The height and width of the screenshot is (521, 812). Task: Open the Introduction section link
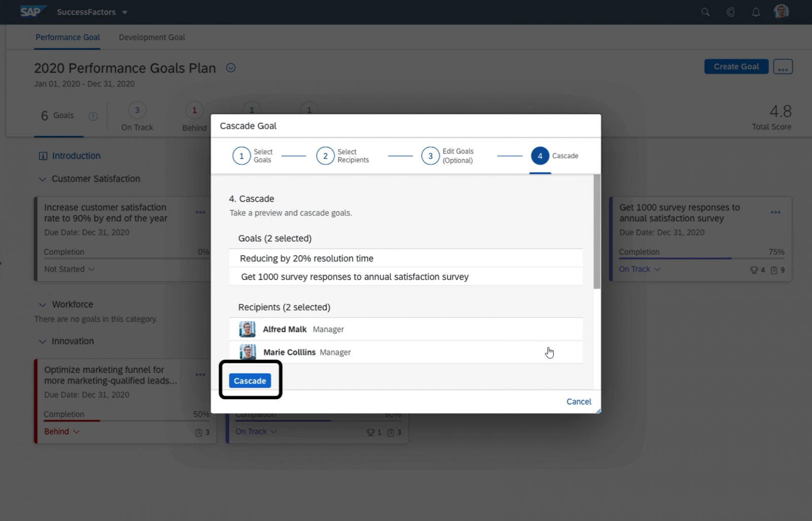point(76,156)
